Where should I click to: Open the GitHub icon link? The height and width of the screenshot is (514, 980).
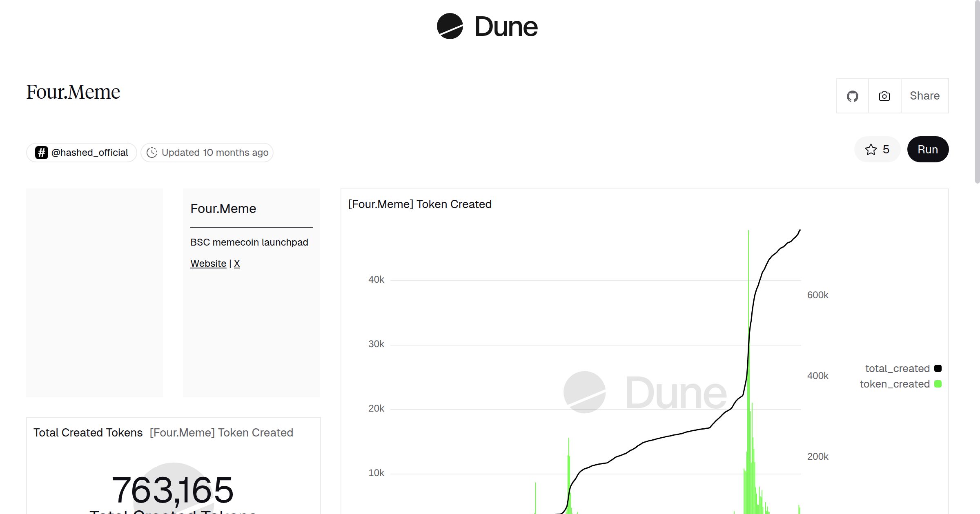coord(852,96)
